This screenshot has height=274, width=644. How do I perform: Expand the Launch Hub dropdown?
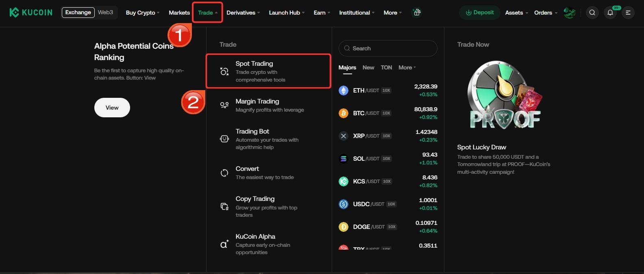[287, 13]
